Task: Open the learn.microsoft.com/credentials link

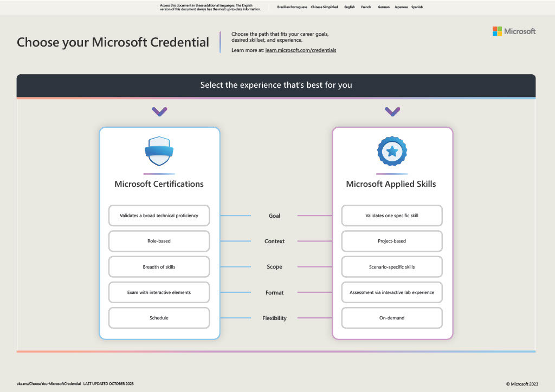Action: click(x=301, y=50)
